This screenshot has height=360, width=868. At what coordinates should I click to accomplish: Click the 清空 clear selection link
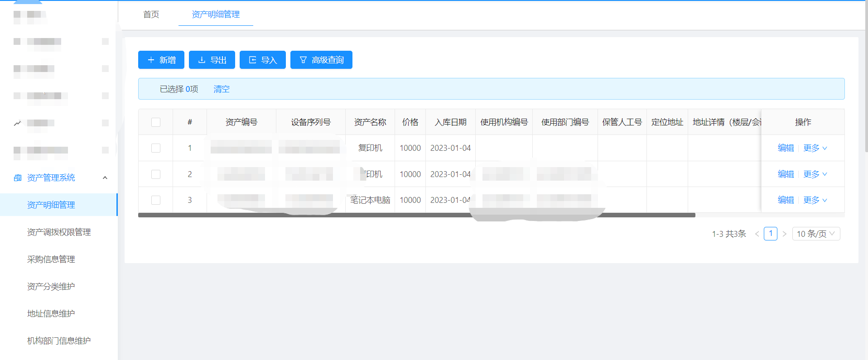click(x=222, y=89)
